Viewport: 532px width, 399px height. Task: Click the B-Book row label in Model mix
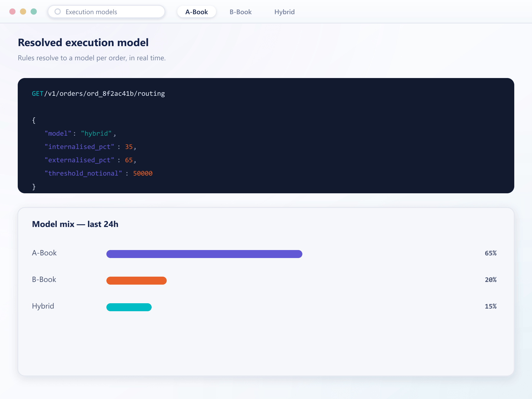click(44, 280)
